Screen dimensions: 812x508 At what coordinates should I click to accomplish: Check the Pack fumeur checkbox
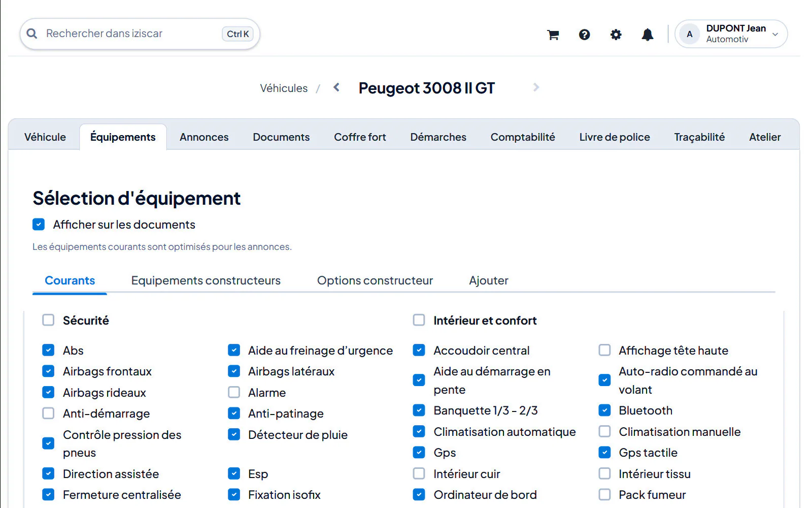[x=604, y=494]
